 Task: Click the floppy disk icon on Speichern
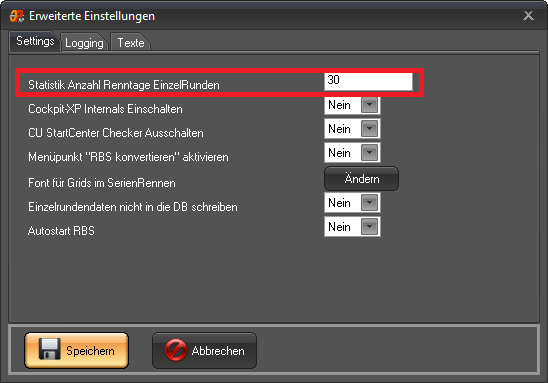(49, 349)
